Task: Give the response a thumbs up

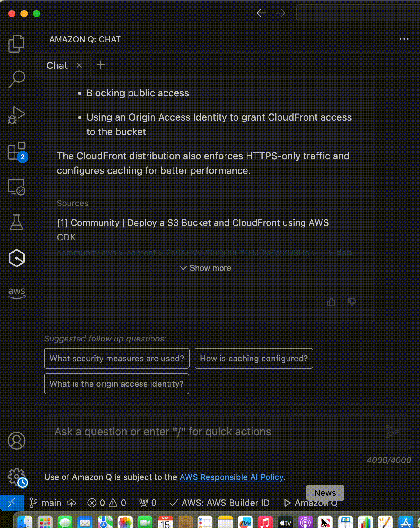Action: (331, 302)
